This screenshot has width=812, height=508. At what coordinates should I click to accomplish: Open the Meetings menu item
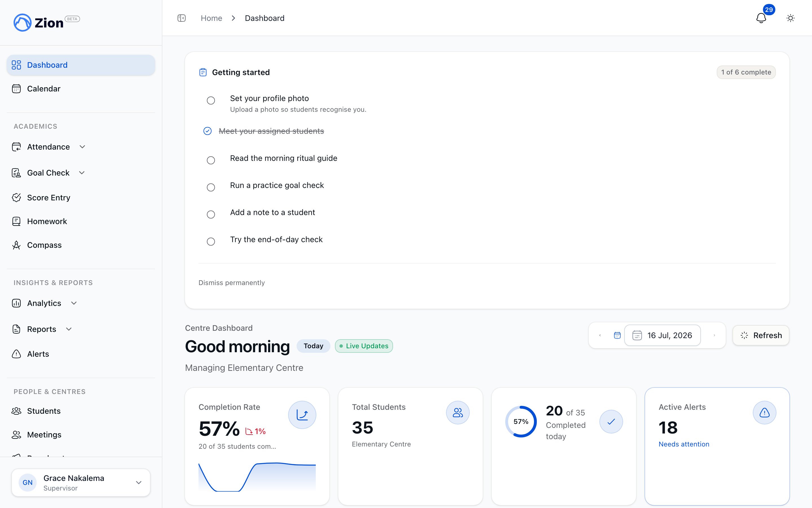pyautogui.click(x=81, y=435)
